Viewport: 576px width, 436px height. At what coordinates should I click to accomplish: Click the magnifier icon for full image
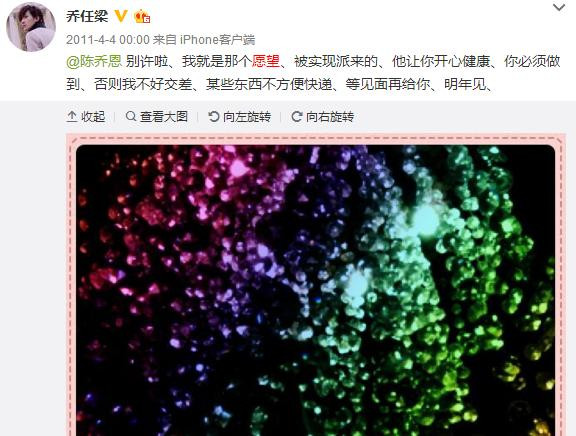coord(131,116)
